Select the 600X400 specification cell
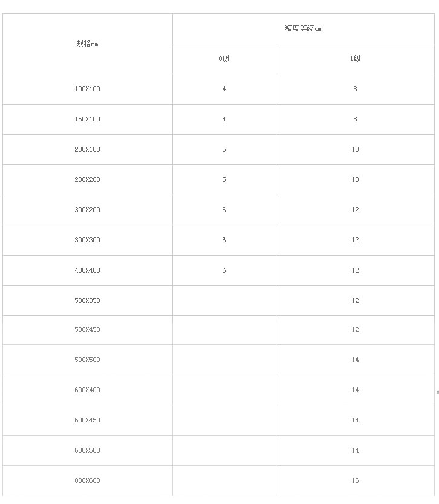This screenshot has width=439, height=504. (x=88, y=390)
